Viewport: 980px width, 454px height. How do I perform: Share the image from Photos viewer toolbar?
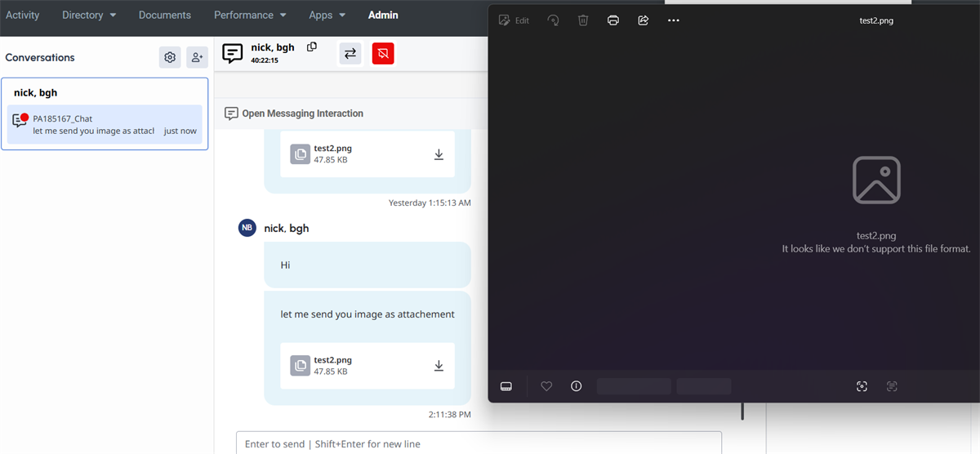pos(643,20)
